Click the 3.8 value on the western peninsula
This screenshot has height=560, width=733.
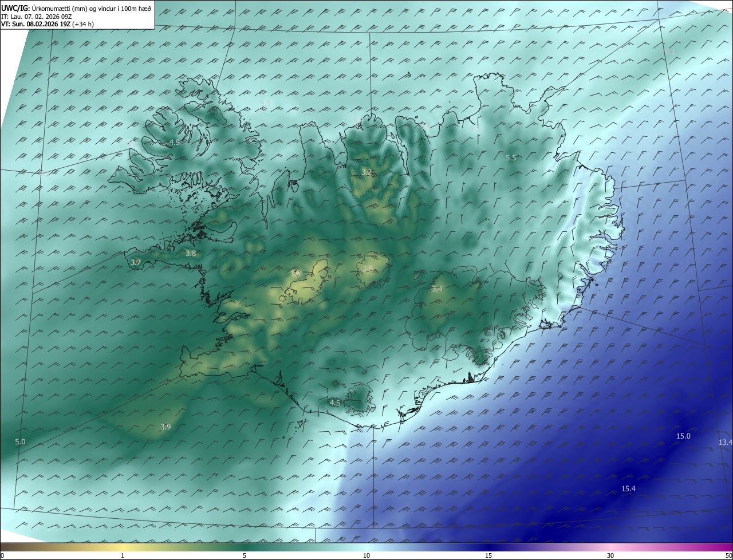click(191, 253)
